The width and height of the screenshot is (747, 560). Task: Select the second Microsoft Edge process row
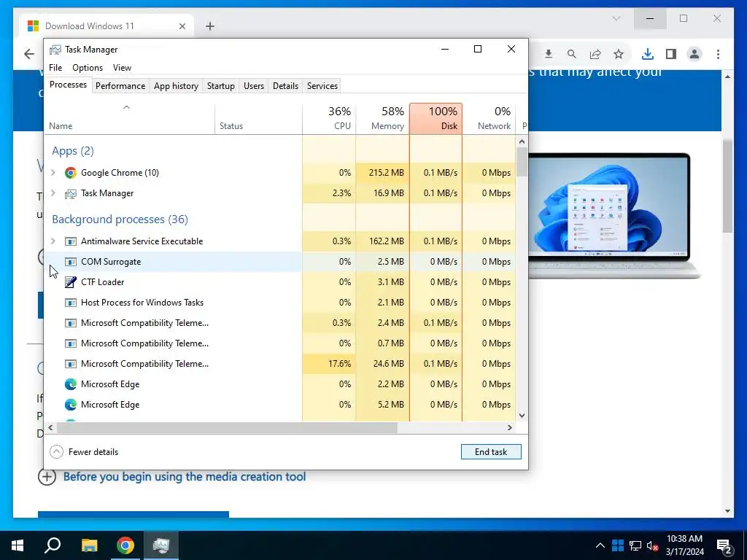click(x=281, y=405)
